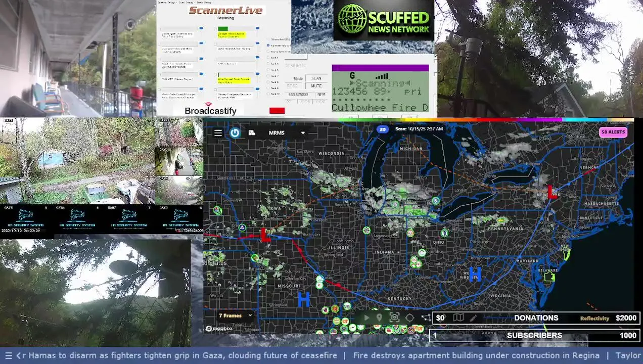The width and height of the screenshot is (643, 364).
Task: Click the yellow-green station marker near New Jersey
Action: pyautogui.click(x=567, y=254)
